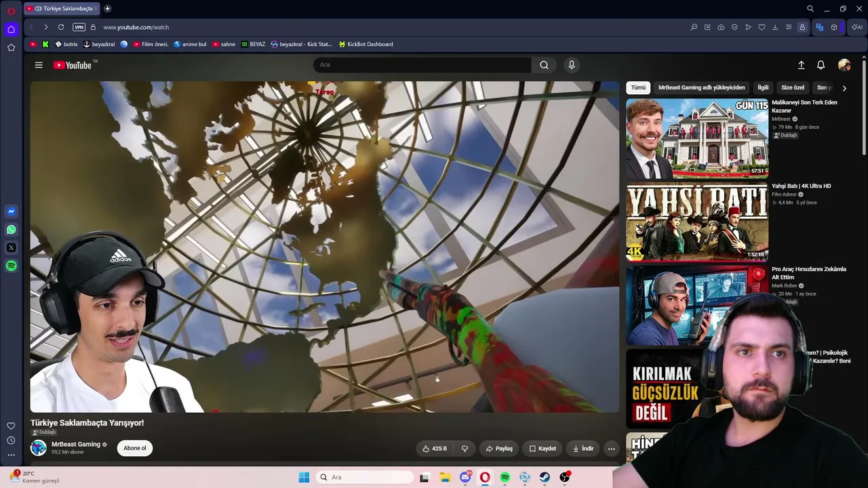Open File Explorer from the taskbar
This screenshot has height=488, width=868.
[x=445, y=477]
